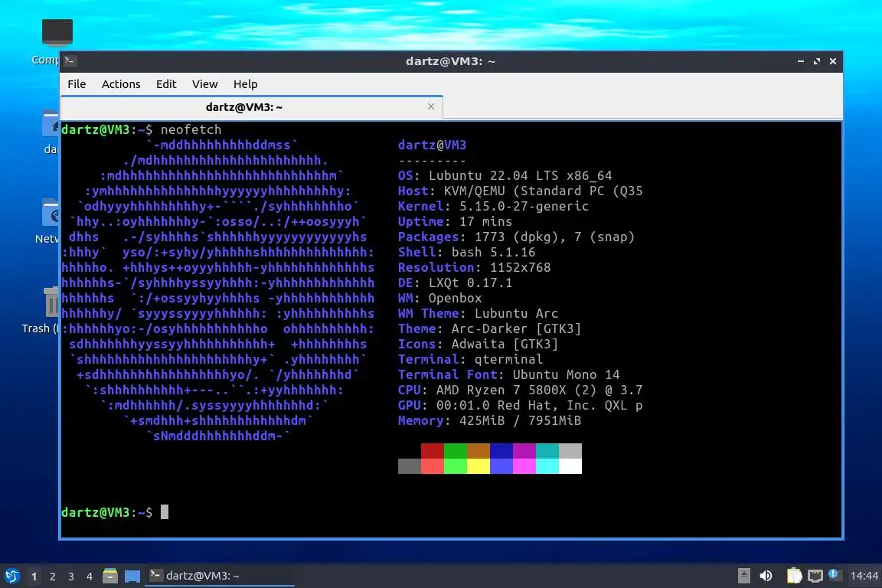Click the 'Kernel: 5.15.0-27-generic' line

coord(493,206)
